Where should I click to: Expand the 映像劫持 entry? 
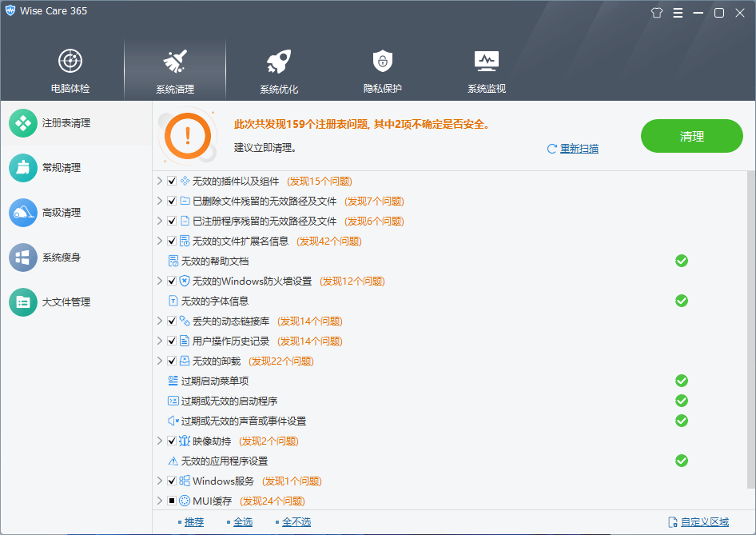pyautogui.click(x=159, y=441)
